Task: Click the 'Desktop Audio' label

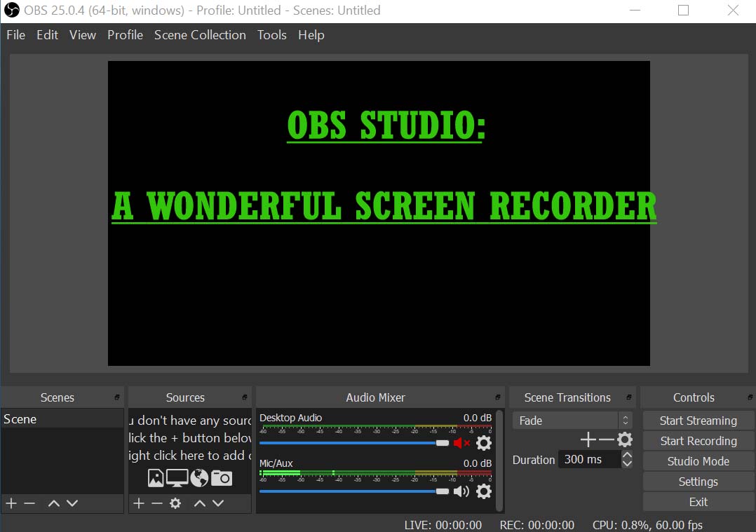Action: (291, 418)
